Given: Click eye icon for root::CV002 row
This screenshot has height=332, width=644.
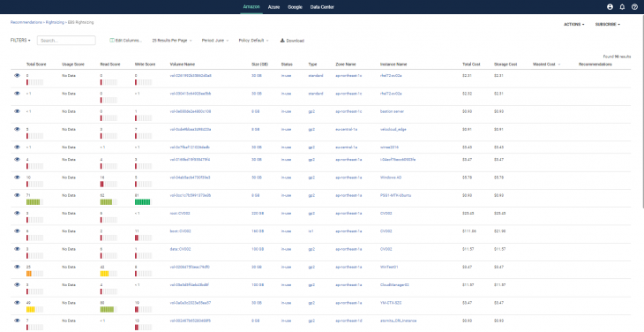Looking at the screenshot, I should (17, 213).
